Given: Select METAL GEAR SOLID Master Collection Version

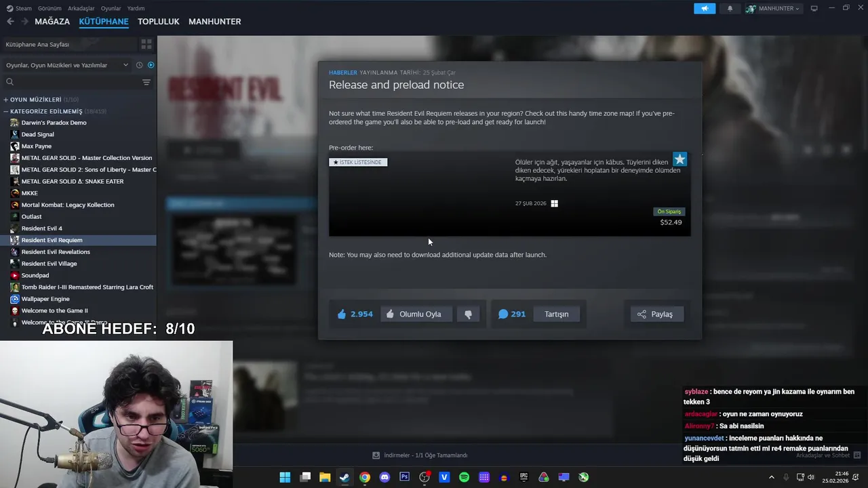Looking at the screenshot, I should [x=87, y=158].
